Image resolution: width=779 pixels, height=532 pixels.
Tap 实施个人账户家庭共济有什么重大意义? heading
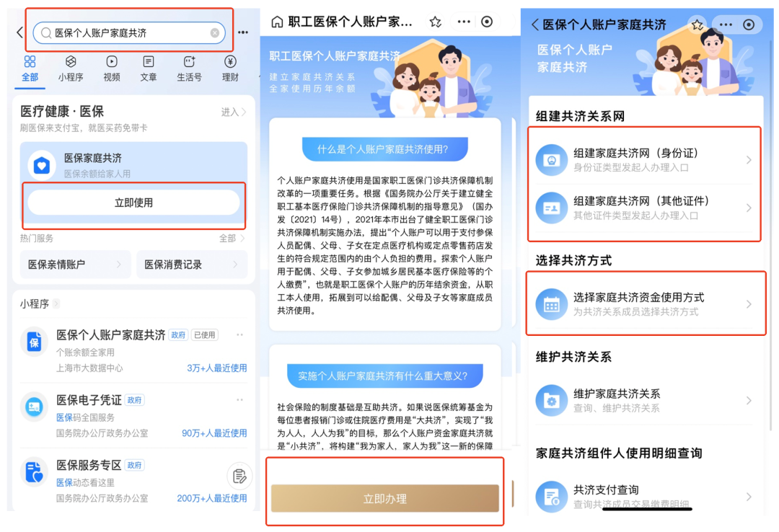coord(385,376)
